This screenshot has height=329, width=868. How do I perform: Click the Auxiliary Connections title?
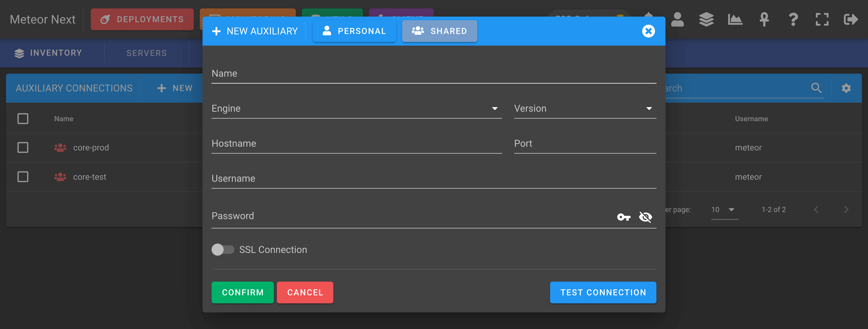pyautogui.click(x=74, y=88)
